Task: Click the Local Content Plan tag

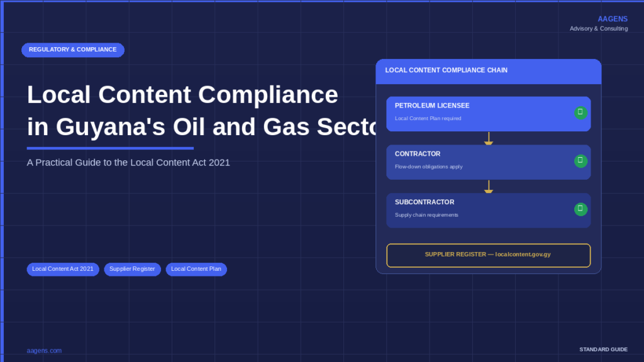Action: [196, 269]
